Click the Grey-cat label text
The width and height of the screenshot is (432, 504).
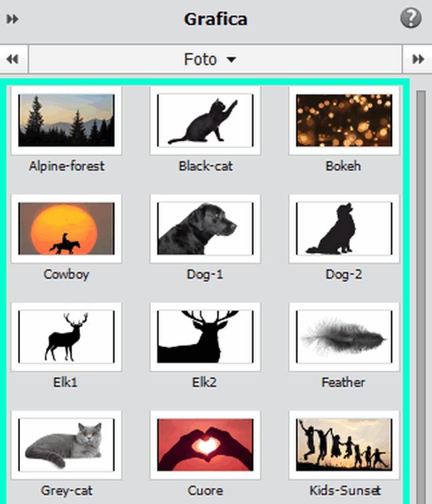67,491
